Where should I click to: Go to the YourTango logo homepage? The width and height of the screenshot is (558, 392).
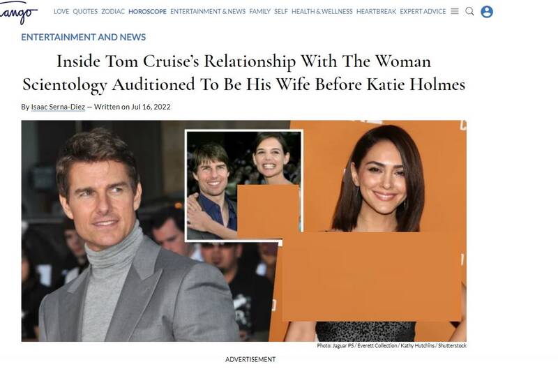pyautogui.click(x=18, y=13)
